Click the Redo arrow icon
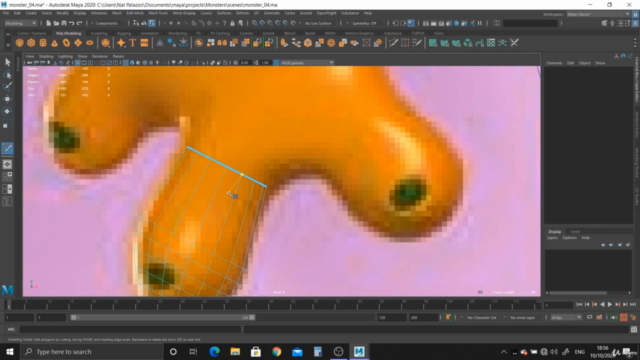 click(x=80, y=23)
